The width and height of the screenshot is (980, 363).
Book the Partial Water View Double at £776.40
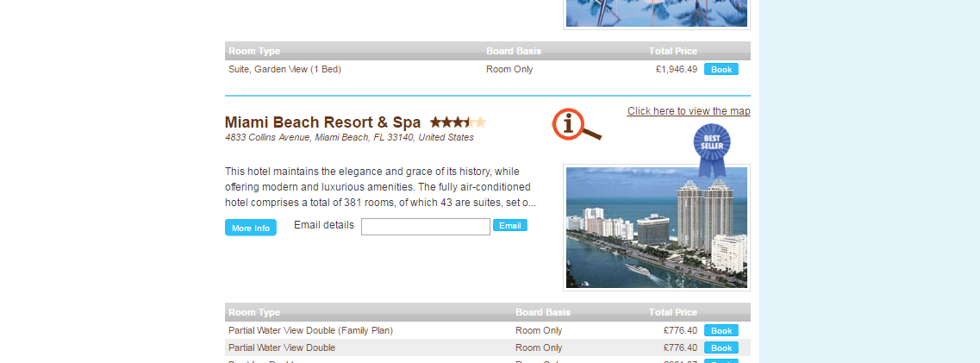[x=721, y=348]
